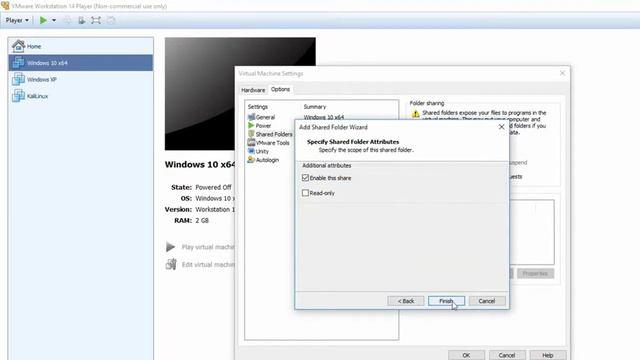640x360 pixels.
Task: Select the Windows 10 x64 virtual machine
Action: [x=81, y=63]
